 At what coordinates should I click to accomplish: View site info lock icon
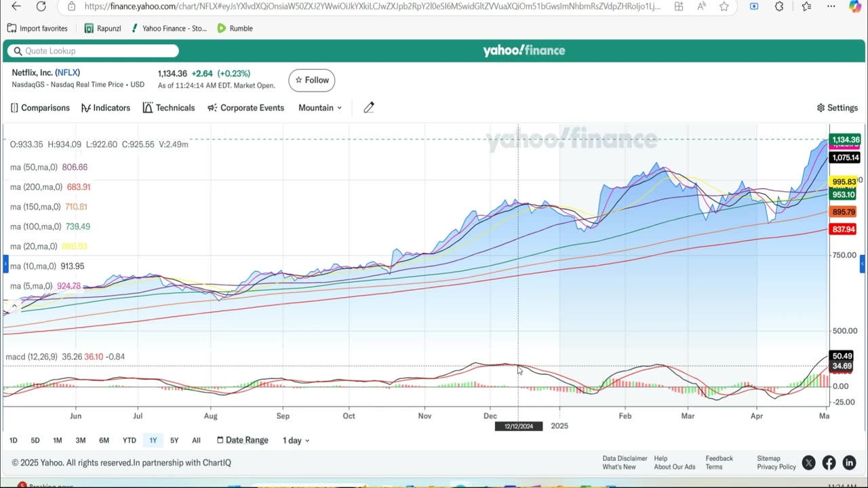coord(72,6)
